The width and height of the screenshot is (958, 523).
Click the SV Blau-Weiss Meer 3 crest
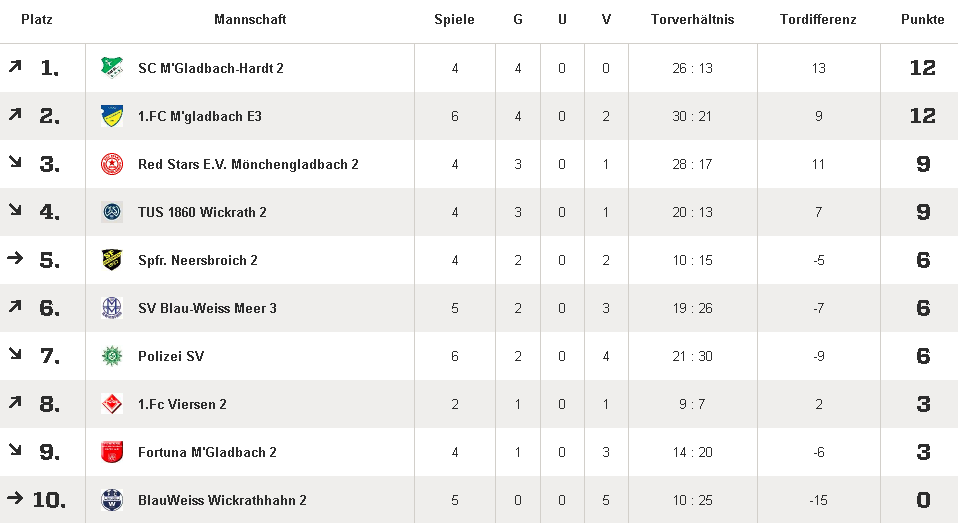[x=111, y=308]
